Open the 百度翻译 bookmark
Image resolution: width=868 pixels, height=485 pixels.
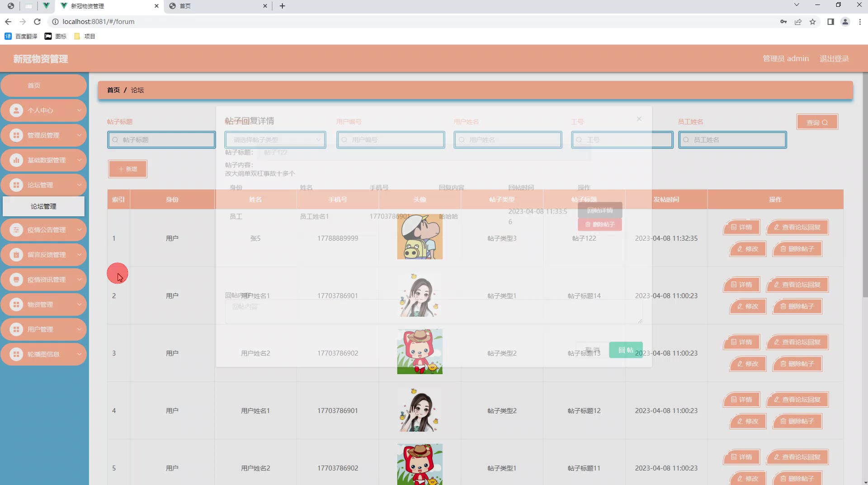(x=21, y=36)
